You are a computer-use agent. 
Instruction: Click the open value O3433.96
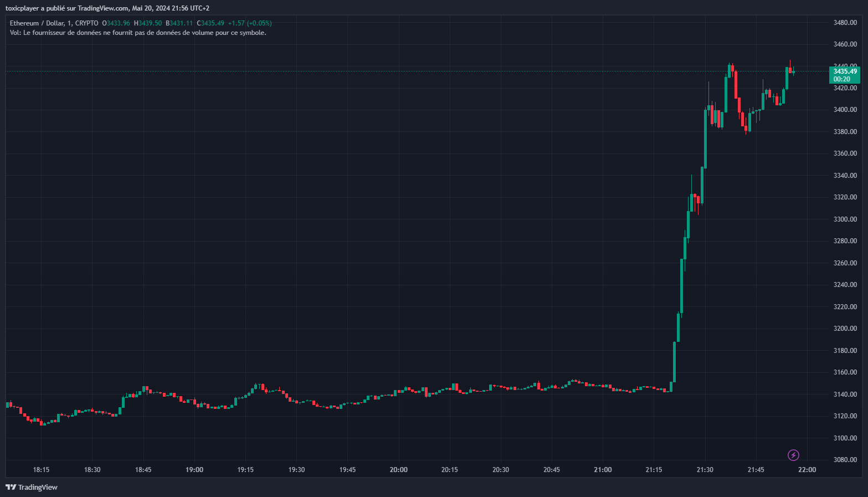pyautogui.click(x=116, y=23)
